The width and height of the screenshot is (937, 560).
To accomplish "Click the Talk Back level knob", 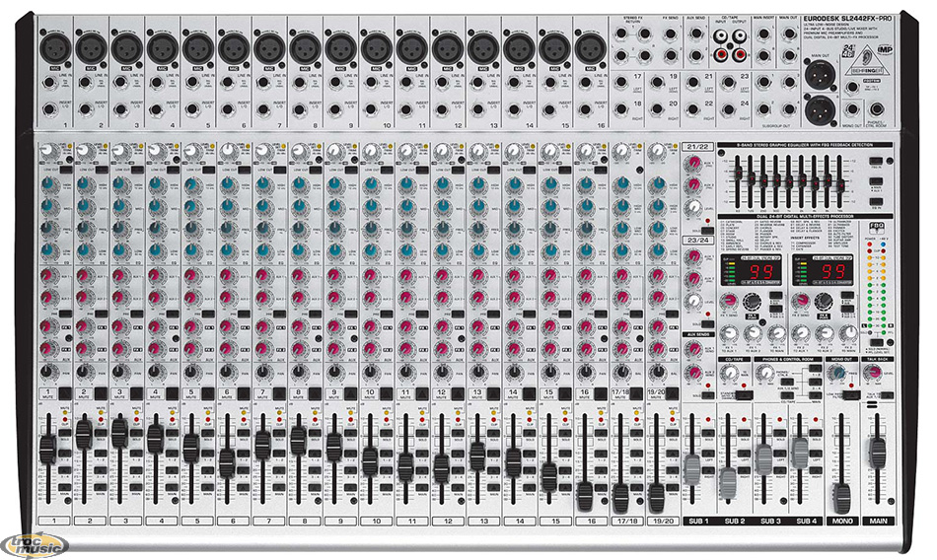I will 873,373.
